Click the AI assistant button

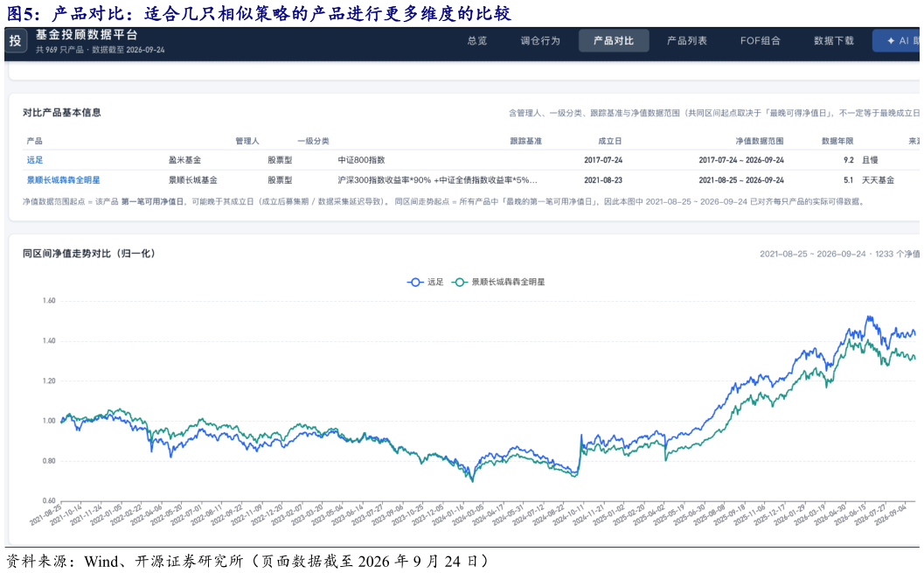click(897, 40)
